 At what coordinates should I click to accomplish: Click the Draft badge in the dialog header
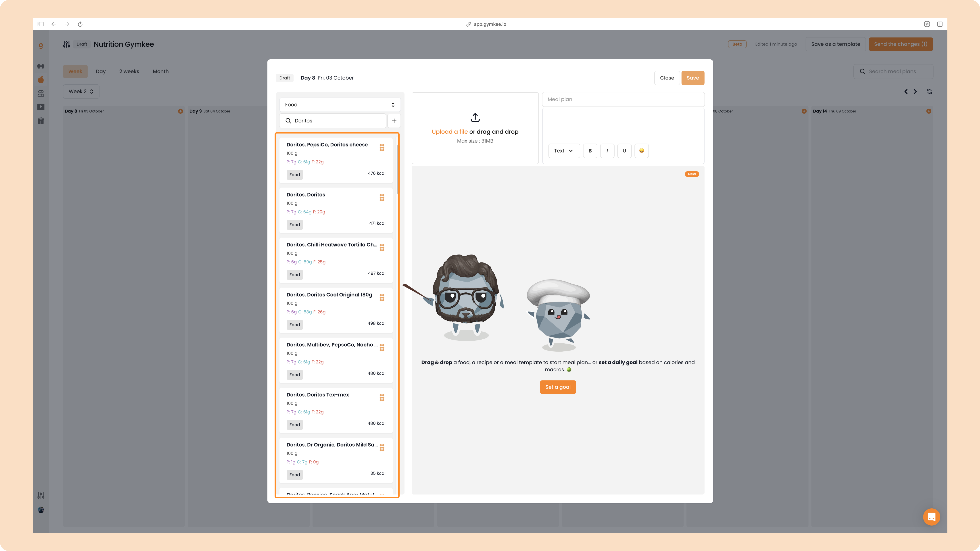tap(285, 78)
